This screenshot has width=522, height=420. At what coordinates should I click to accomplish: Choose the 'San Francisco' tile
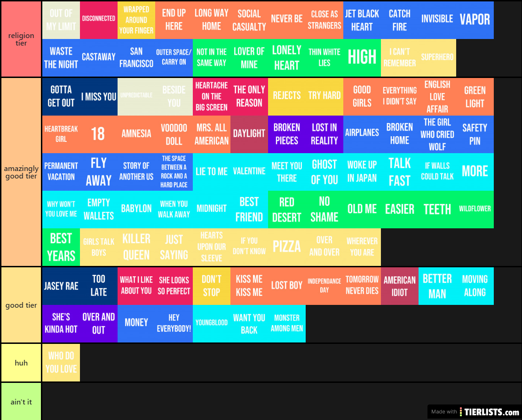point(136,58)
